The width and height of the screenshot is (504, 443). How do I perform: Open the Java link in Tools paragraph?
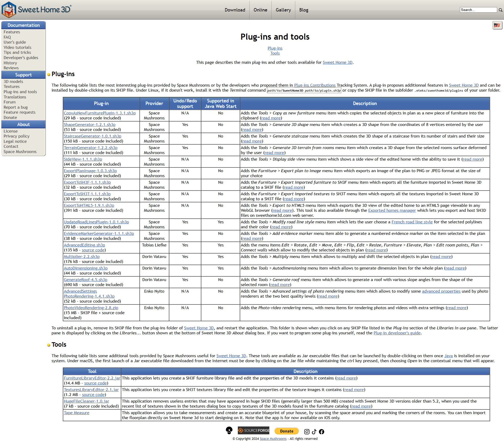click(448, 356)
